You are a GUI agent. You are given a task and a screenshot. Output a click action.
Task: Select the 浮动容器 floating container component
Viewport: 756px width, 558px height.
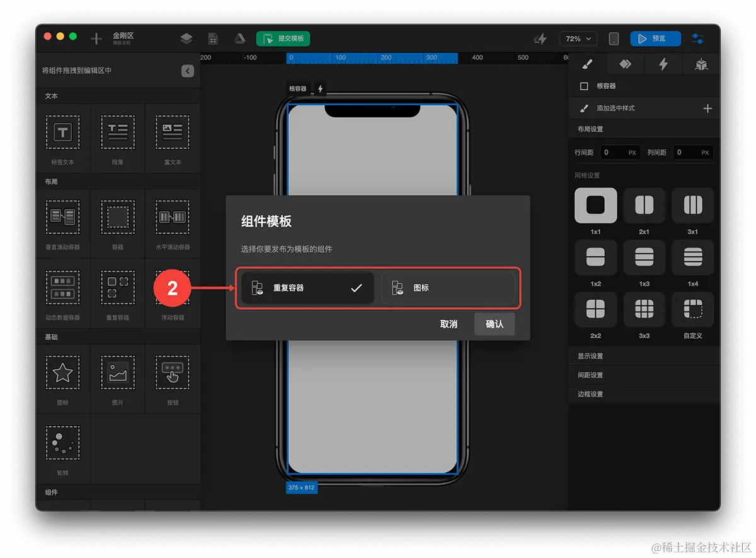[173, 293]
